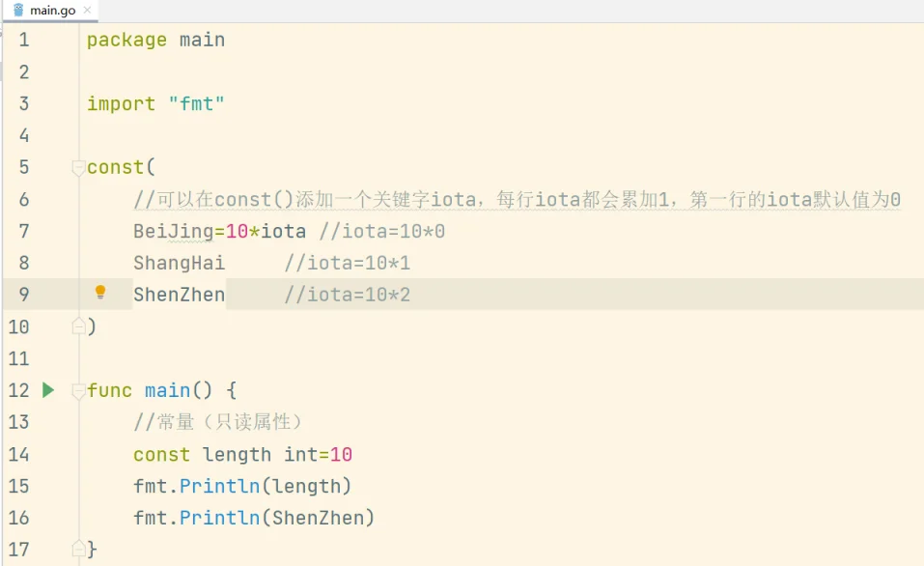Click the Println call on line 15
The height and width of the screenshot is (566, 924).
(x=220, y=486)
